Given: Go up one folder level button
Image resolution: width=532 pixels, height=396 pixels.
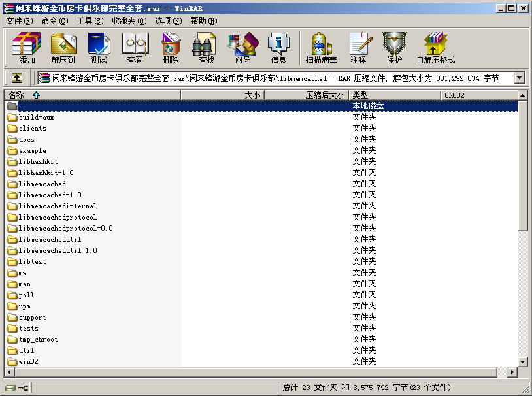Looking at the screenshot, I should [17, 78].
